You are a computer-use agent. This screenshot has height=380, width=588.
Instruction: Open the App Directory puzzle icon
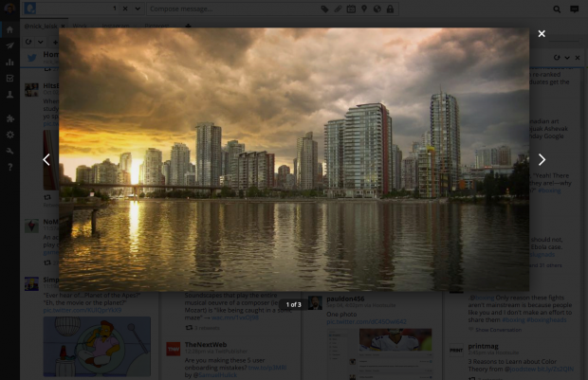[x=9, y=118]
